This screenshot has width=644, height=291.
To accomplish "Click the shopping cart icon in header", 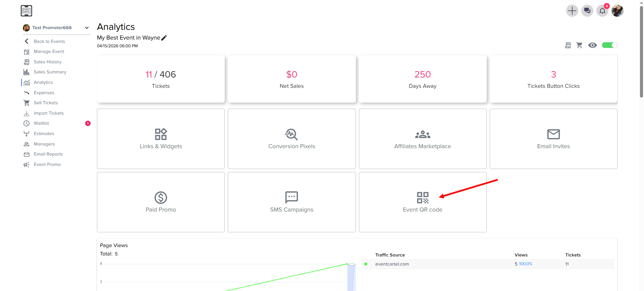I will [x=579, y=45].
